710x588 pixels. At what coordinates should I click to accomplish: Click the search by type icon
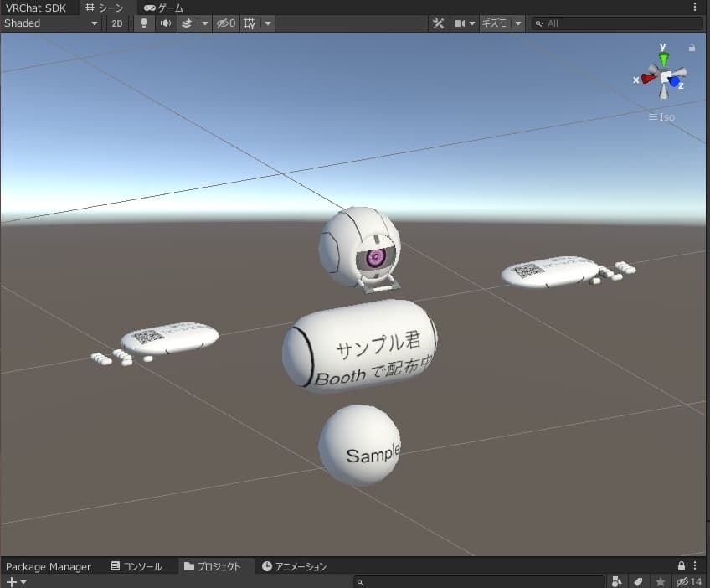click(617, 581)
